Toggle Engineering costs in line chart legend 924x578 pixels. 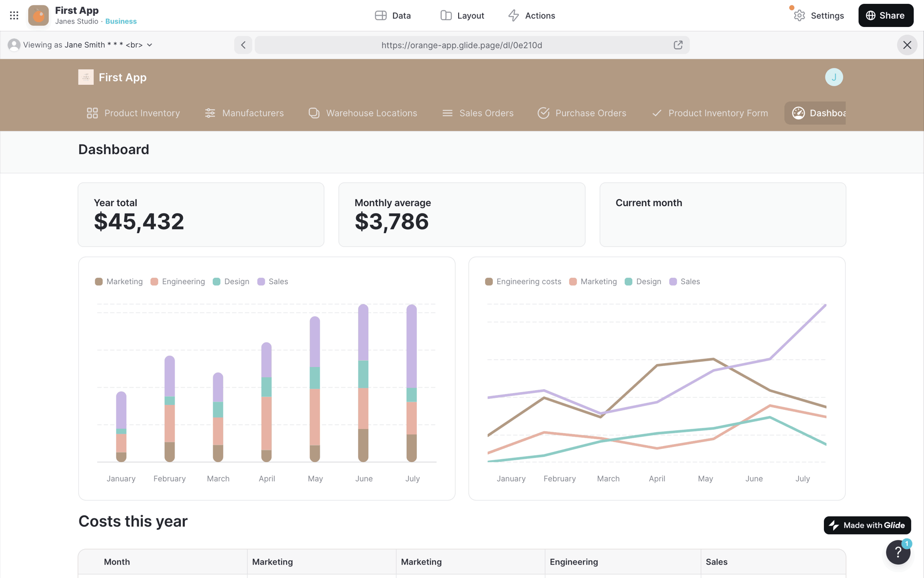coord(523,281)
